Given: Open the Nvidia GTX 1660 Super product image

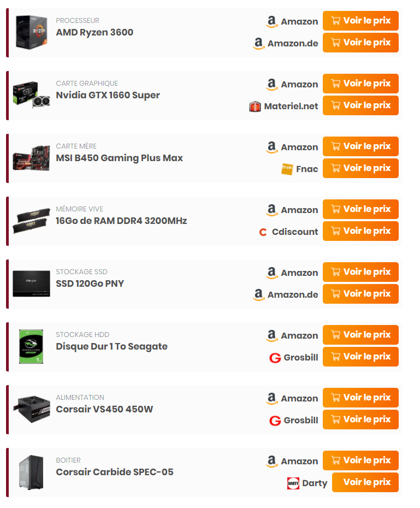Looking at the screenshot, I should point(32,95).
